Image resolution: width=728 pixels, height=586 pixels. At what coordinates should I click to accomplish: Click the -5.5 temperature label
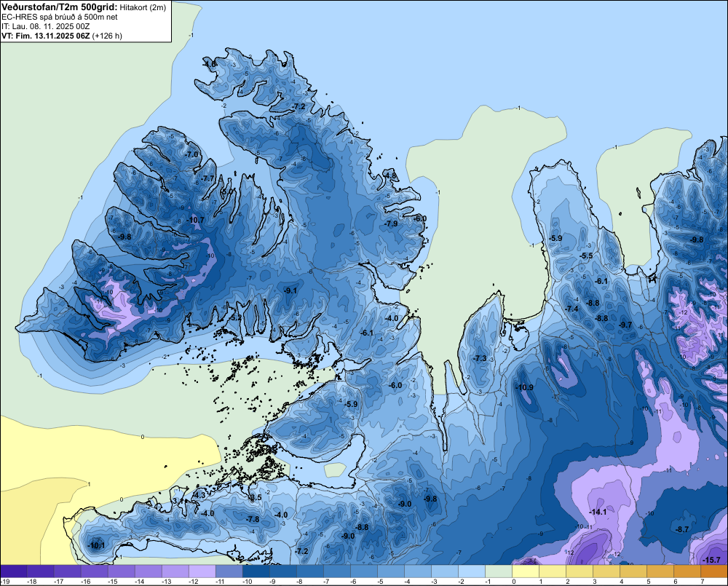(x=586, y=256)
